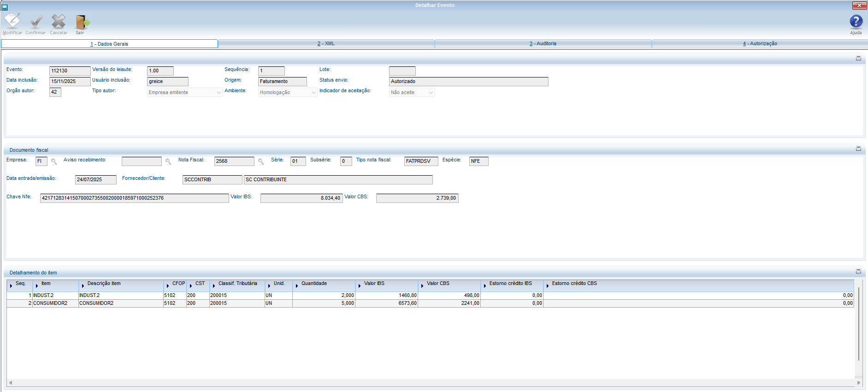The width and height of the screenshot is (868, 392).
Task: Click the Valor CBS cell 498,00
Action: [x=449, y=296]
